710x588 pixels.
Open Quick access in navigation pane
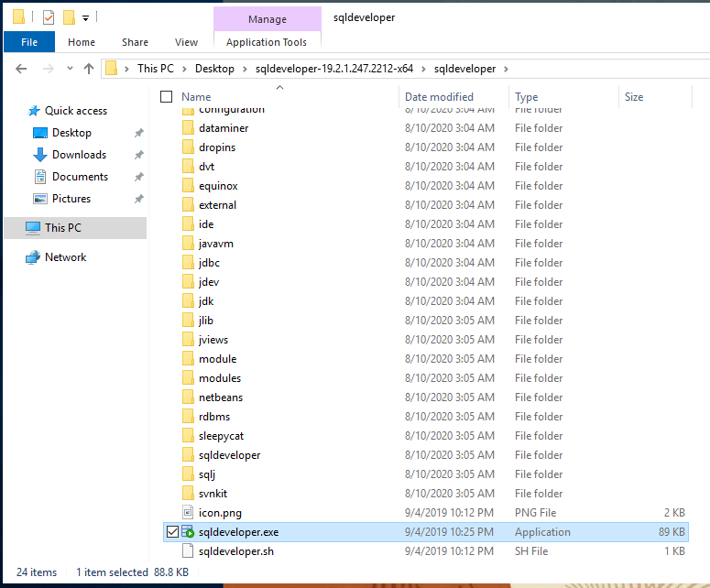(x=76, y=111)
